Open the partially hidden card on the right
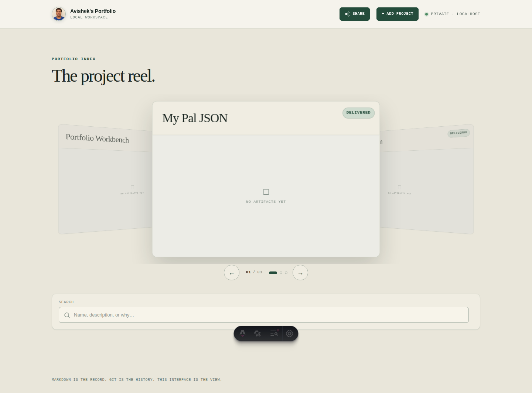532x393 pixels. pyautogui.click(x=427, y=179)
